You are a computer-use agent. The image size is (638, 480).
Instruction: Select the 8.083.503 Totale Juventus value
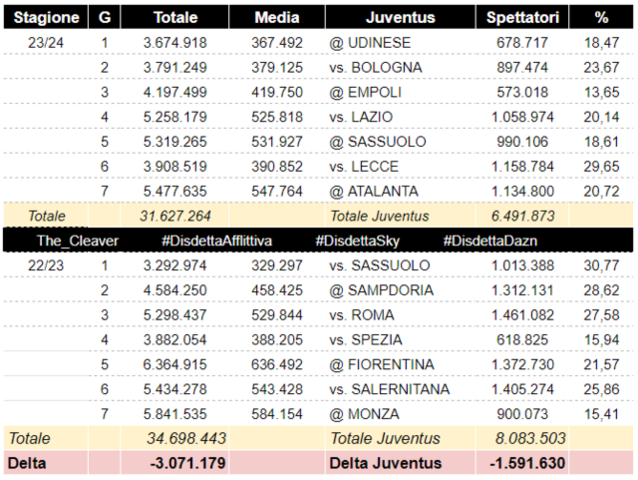click(x=530, y=438)
